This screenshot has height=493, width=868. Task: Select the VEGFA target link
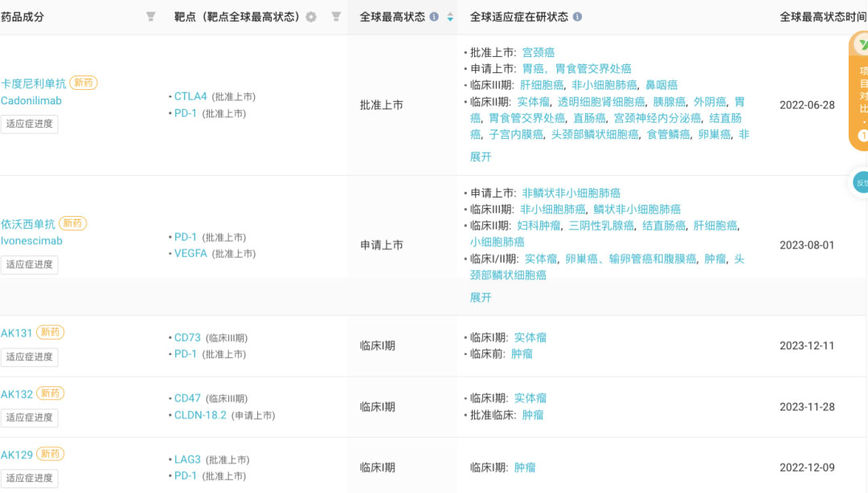pyautogui.click(x=190, y=253)
